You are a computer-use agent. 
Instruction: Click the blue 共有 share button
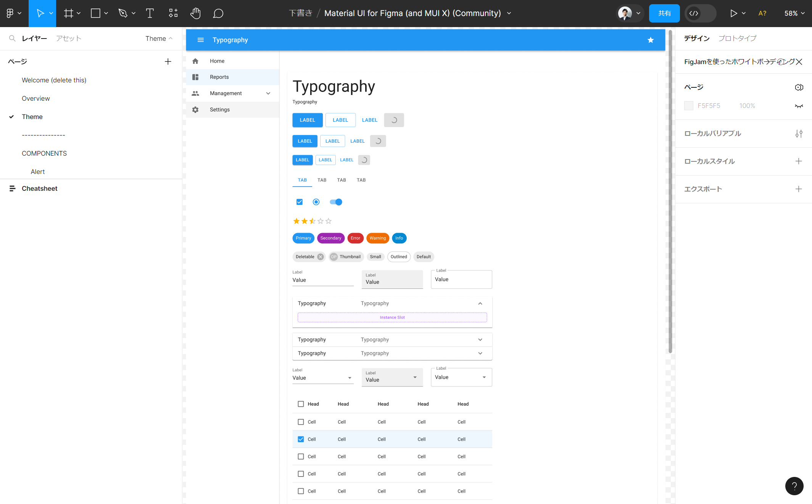(x=664, y=13)
